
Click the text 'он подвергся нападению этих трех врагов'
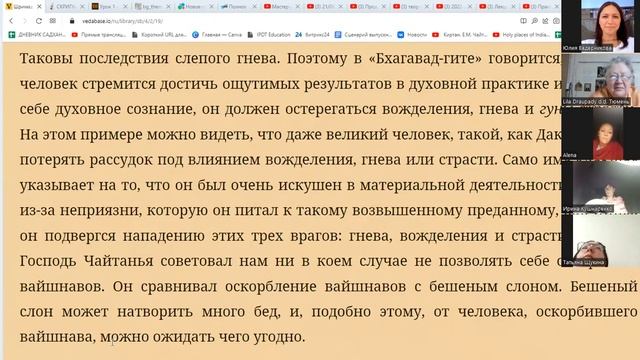(179, 236)
